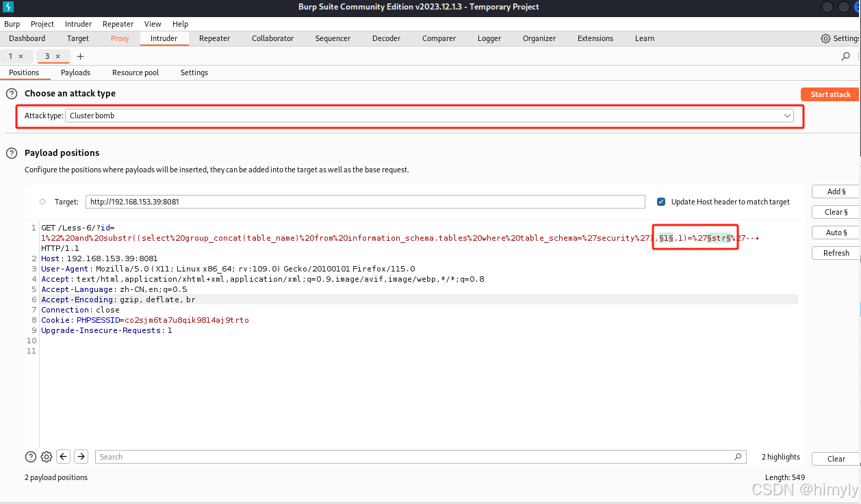
Task: Click the target crosshair icon beside Target
Action: tap(42, 202)
